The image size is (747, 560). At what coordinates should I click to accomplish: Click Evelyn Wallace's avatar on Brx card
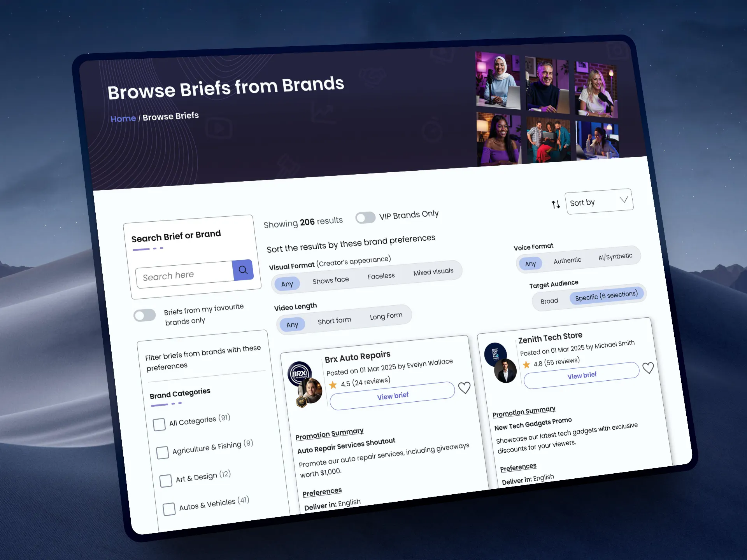click(x=310, y=390)
